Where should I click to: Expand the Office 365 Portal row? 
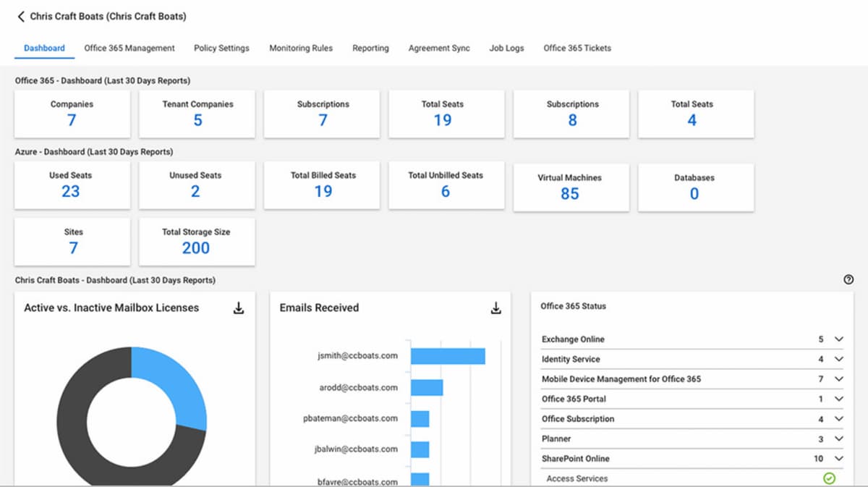point(838,399)
